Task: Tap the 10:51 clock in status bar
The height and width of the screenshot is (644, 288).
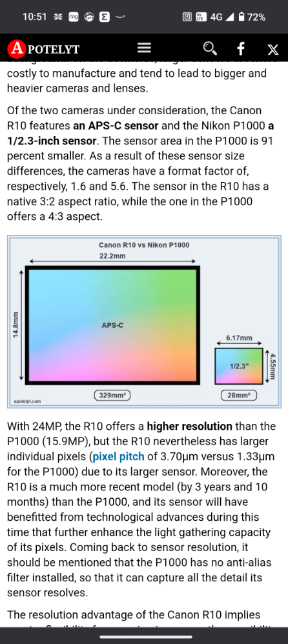Action: pyautogui.click(x=34, y=17)
